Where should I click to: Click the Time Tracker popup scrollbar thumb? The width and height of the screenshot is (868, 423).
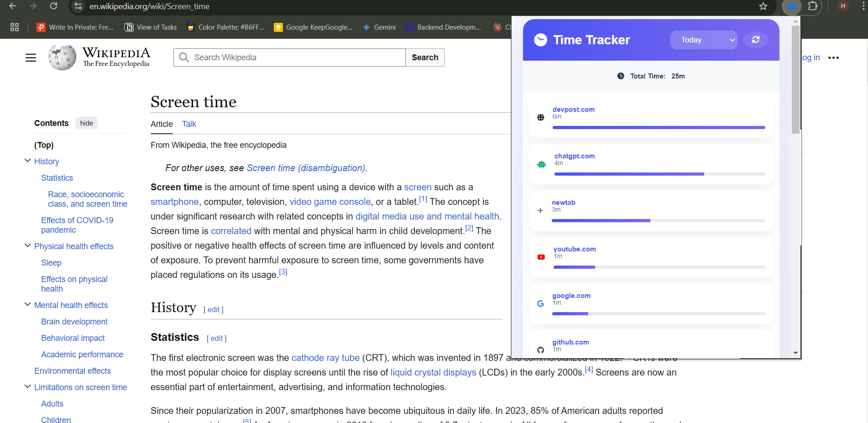[x=795, y=79]
